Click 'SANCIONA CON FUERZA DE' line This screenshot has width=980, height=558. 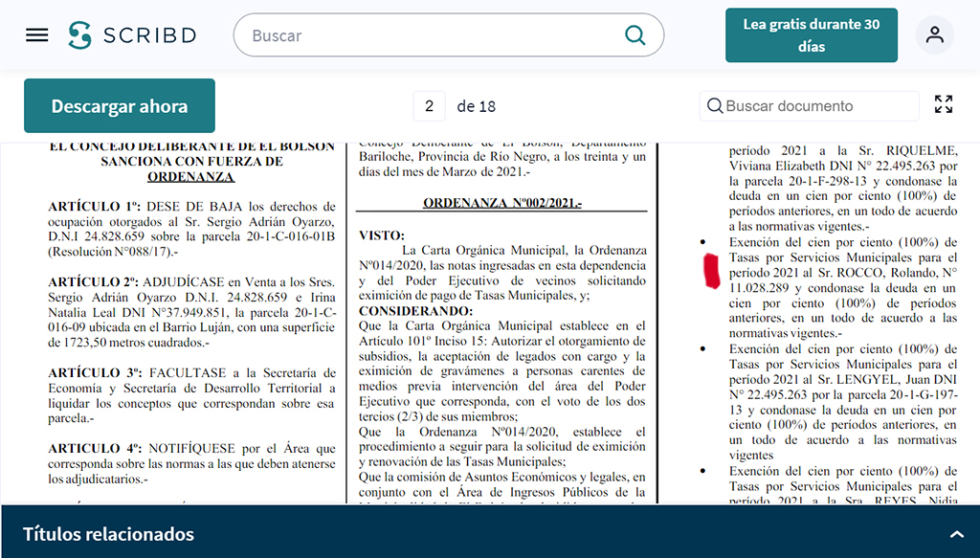[x=191, y=161]
